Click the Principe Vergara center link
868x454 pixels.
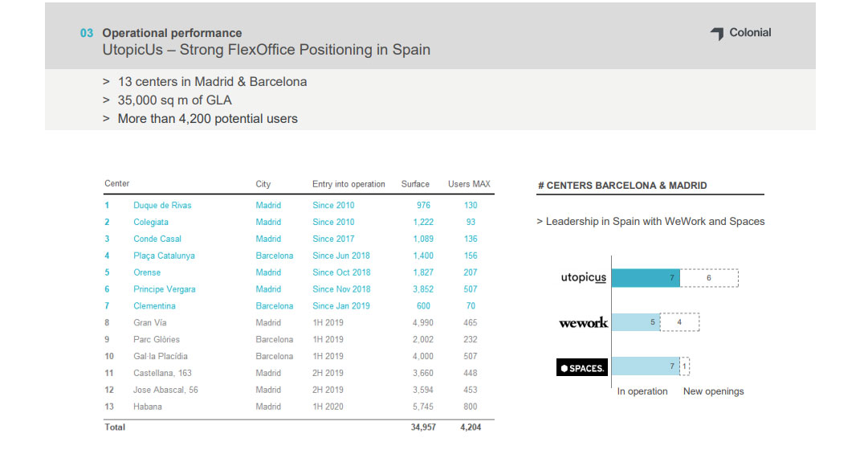click(164, 289)
